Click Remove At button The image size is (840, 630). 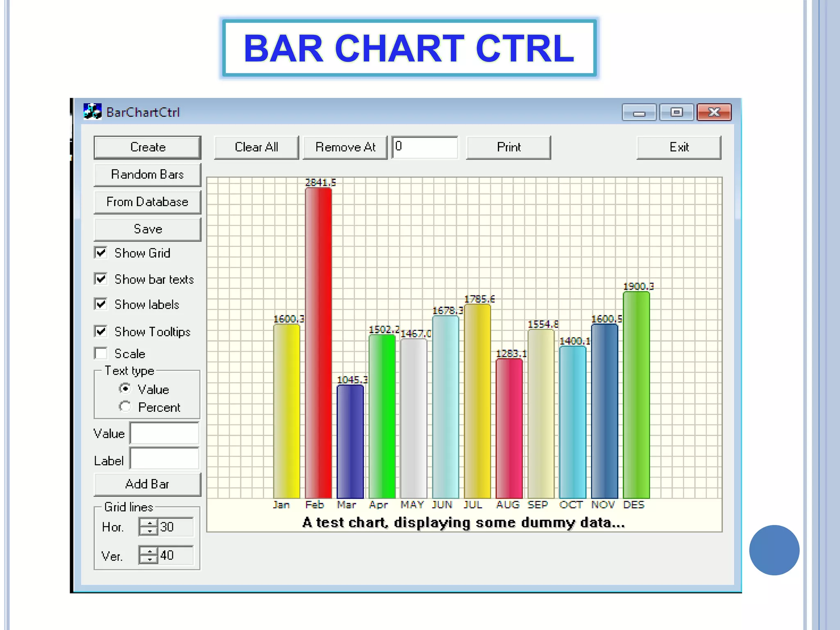(x=345, y=147)
